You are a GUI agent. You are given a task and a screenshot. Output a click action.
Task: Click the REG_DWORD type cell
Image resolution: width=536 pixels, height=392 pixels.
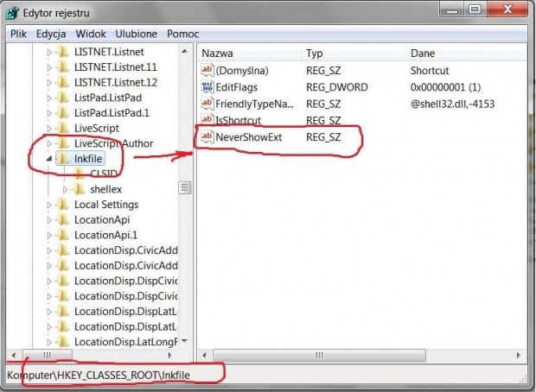(336, 87)
